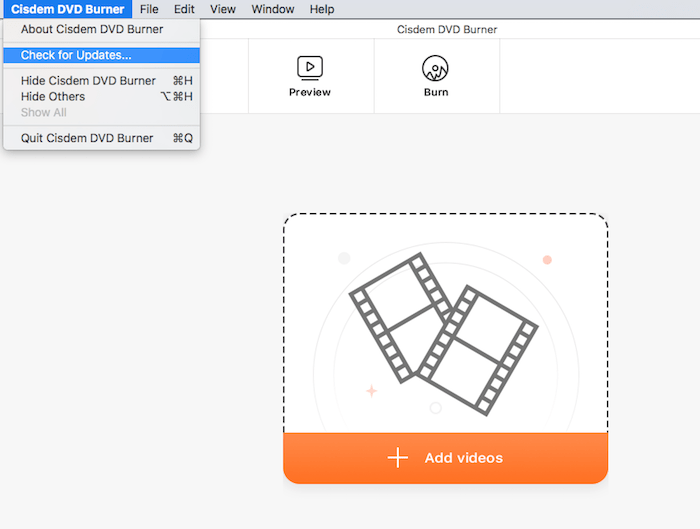This screenshot has width=700, height=529.
Task: Open the View menu
Action: [223, 9]
